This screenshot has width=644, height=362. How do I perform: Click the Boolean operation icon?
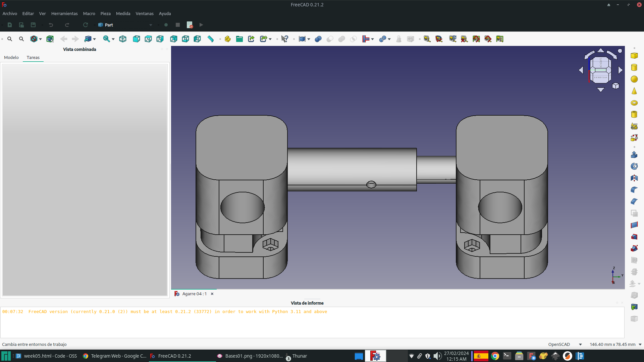[318, 39]
